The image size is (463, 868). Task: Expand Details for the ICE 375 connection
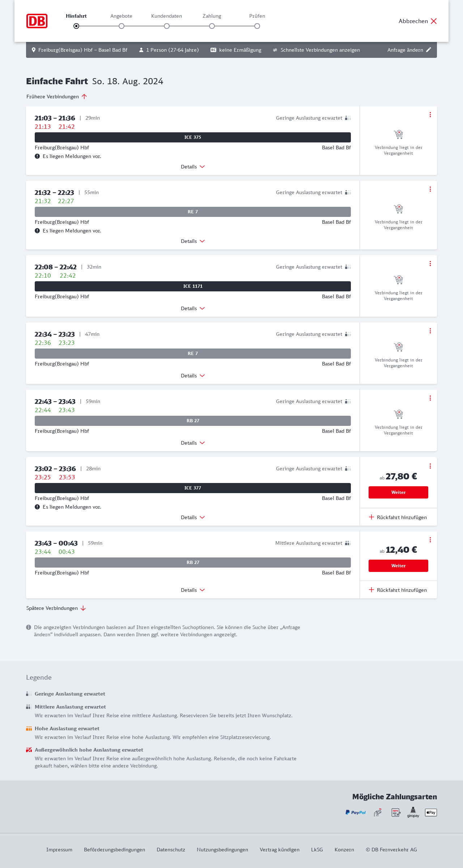(x=193, y=167)
